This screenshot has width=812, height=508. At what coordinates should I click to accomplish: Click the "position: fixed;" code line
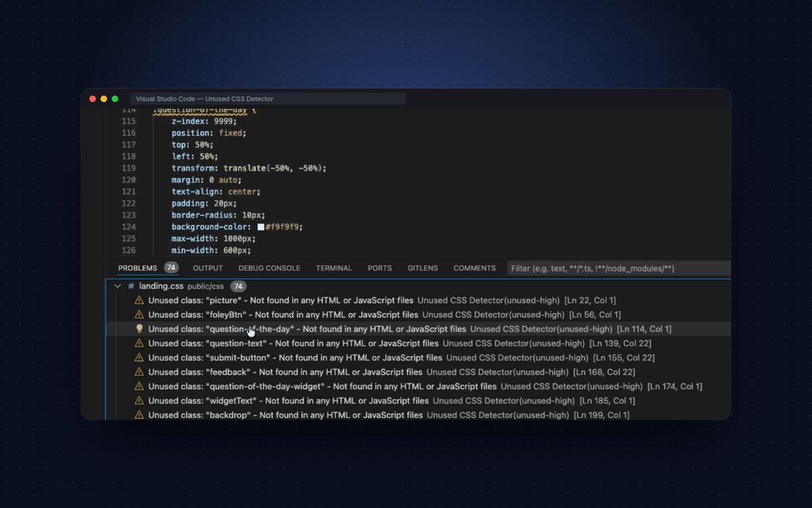click(209, 133)
